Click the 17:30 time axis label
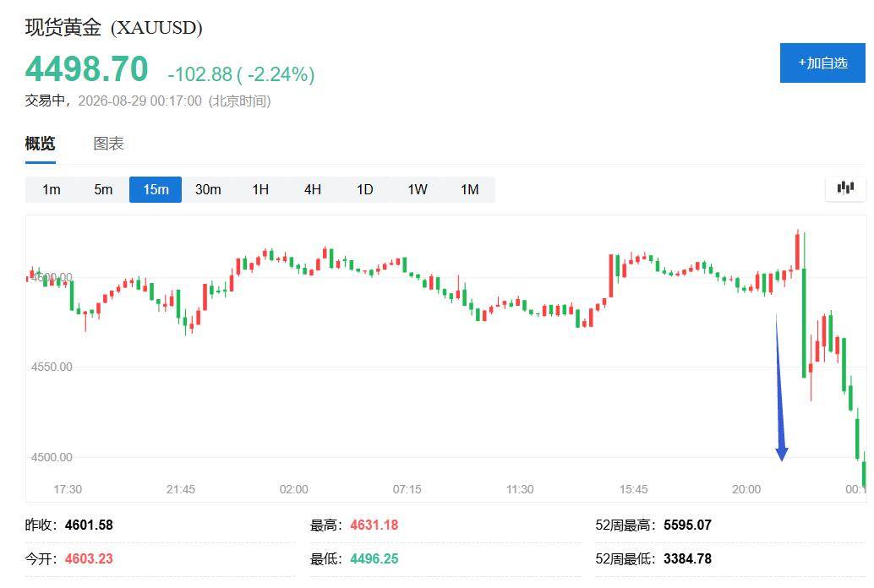This screenshot has height=588, width=874. (x=68, y=489)
